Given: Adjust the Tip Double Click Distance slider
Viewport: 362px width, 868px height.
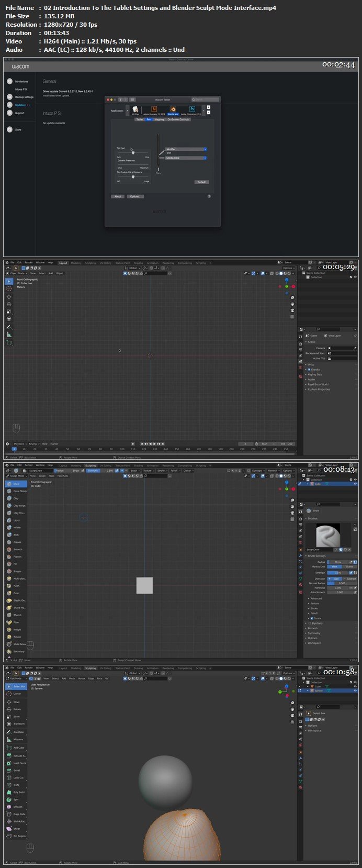Looking at the screenshot, I should coord(133,177).
